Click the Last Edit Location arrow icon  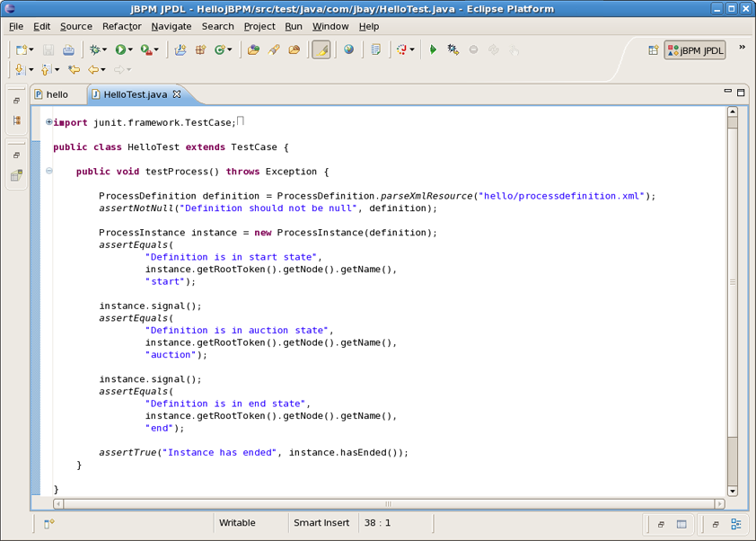tap(75, 69)
